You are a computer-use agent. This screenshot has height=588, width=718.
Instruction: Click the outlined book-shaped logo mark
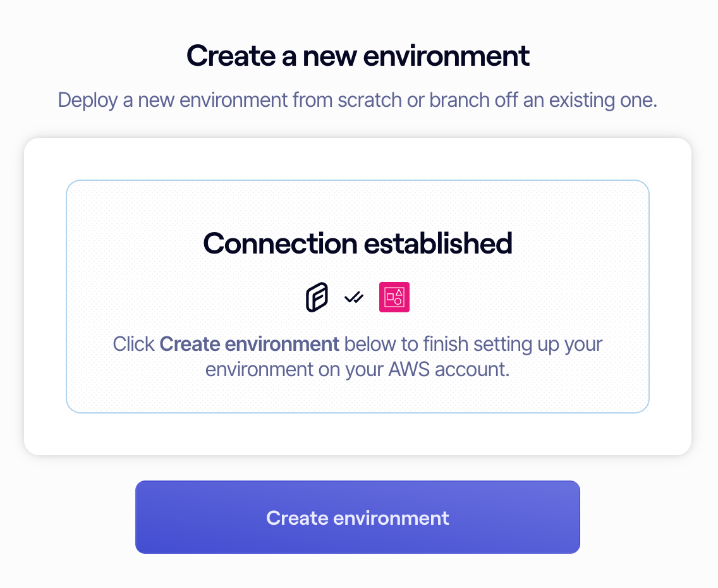317,297
